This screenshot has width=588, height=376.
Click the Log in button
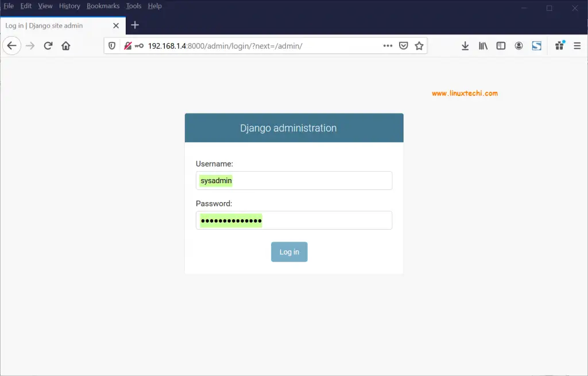coord(289,251)
